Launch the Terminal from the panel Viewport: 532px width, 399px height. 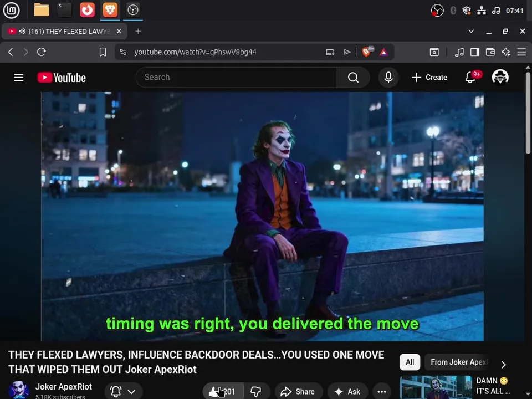click(64, 10)
